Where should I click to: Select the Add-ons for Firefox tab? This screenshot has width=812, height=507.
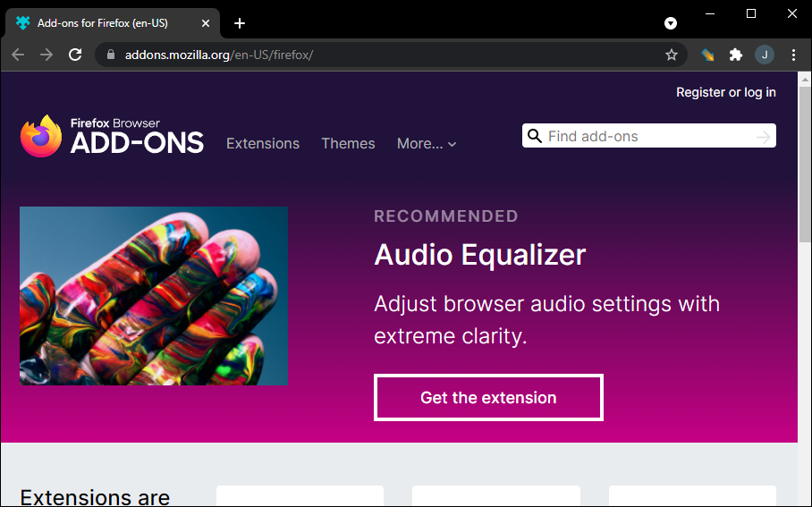click(x=112, y=23)
